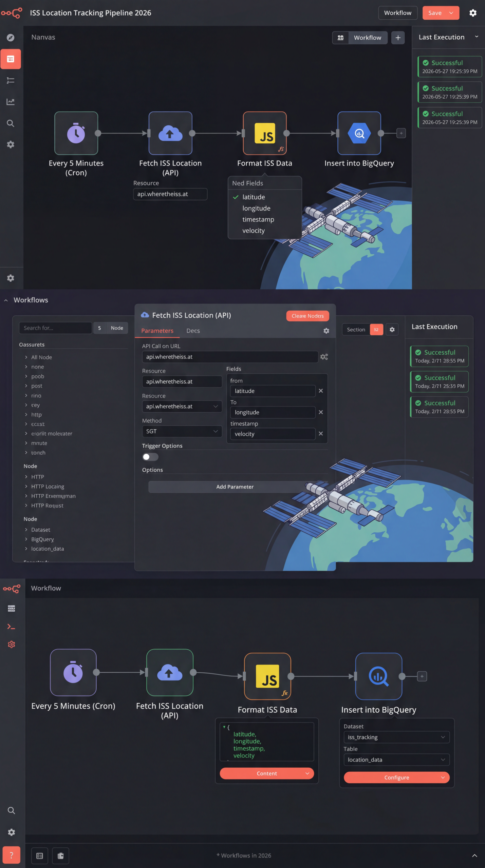Open the Table location_data dropdown

(396, 760)
